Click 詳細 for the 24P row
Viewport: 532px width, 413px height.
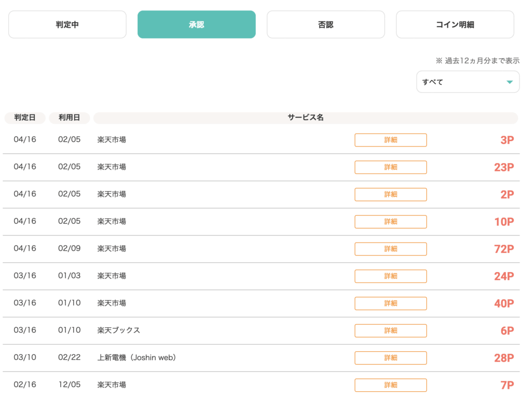(390, 276)
